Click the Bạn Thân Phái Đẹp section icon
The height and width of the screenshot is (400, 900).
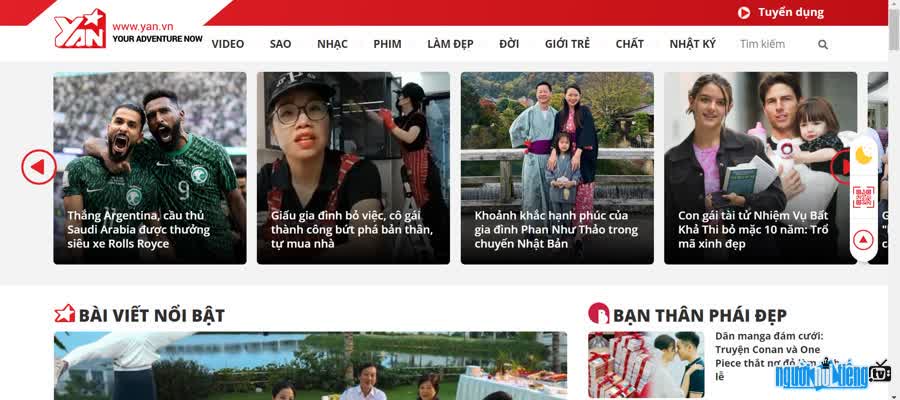[x=599, y=313]
